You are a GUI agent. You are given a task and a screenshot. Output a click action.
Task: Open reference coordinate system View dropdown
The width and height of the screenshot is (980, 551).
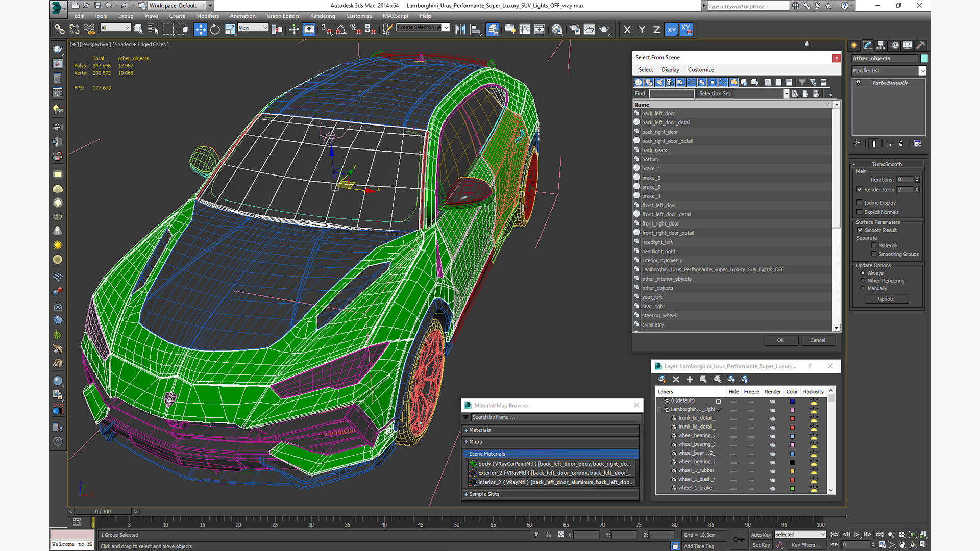point(253,28)
